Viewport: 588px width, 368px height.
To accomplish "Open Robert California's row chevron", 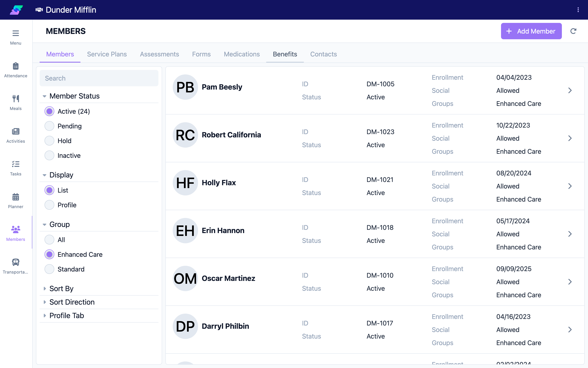I will pos(570,138).
